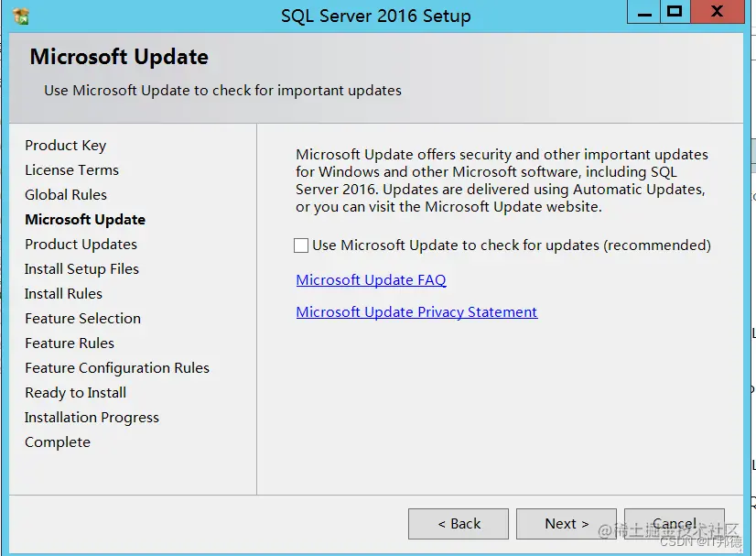Select the Product Key step
Viewport: 756px width, 556px height.
tap(66, 146)
